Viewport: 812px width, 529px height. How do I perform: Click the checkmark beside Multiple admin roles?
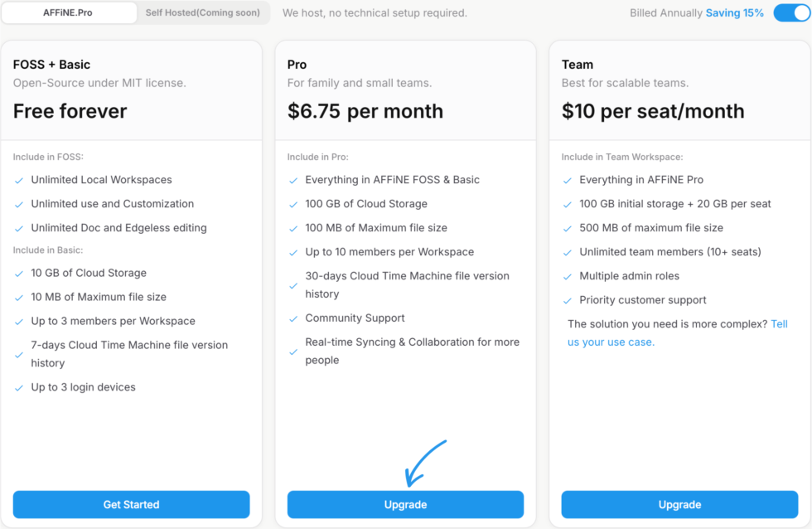point(567,275)
